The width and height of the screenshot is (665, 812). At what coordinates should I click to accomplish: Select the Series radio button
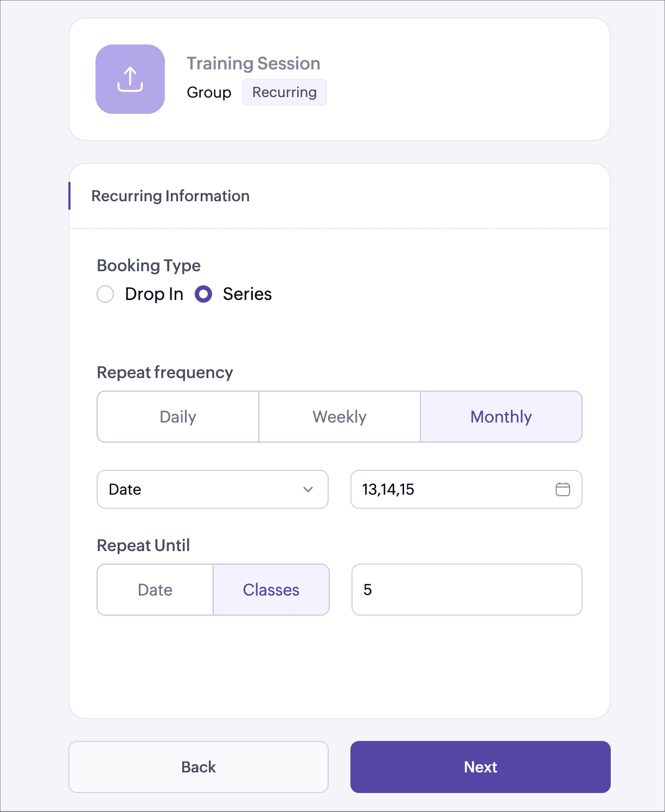coord(203,294)
